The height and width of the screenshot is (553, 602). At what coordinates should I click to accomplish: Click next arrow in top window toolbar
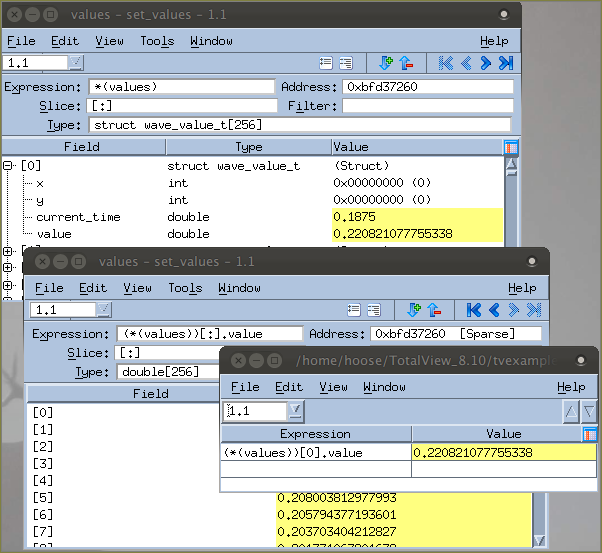point(486,63)
